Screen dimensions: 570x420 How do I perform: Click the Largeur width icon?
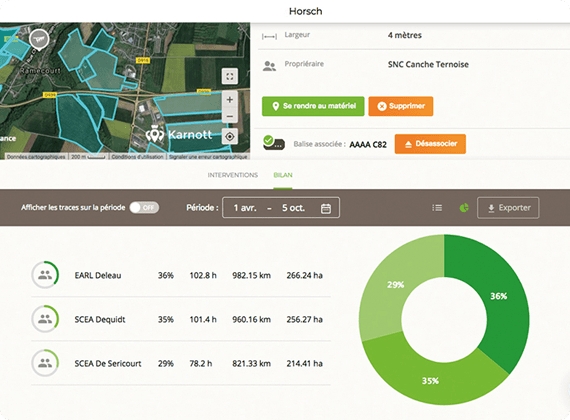(269, 36)
